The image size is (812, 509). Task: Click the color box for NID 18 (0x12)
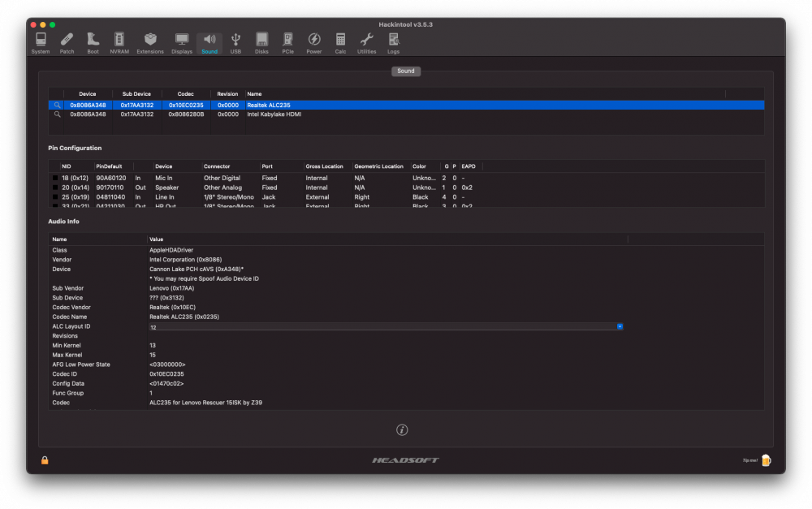55,178
